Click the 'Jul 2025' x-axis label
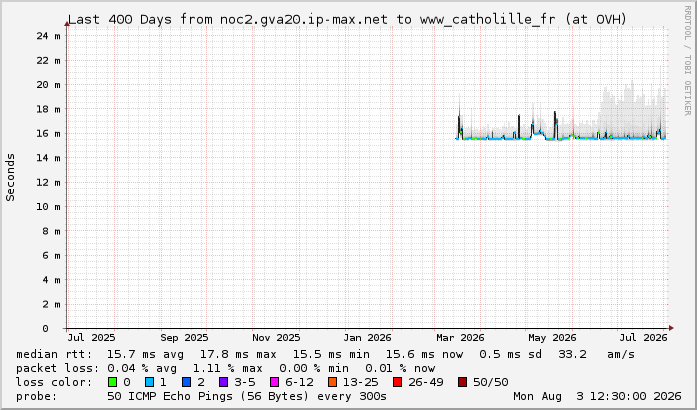The width and height of the screenshot is (697, 410). [92, 338]
